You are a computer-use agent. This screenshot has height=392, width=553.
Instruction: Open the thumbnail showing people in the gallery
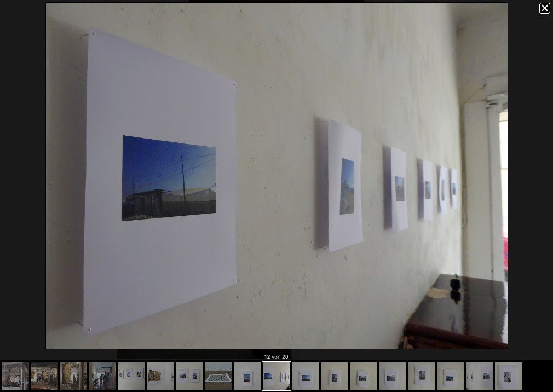tap(102, 376)
